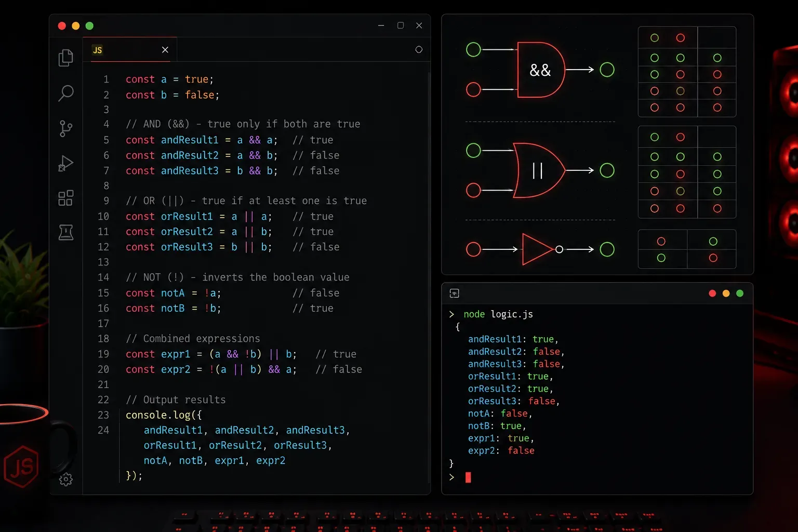The height and width of the screenshot is (532, 798).
Task: Click the && AND gate symbol
Action: coord(541,70)
